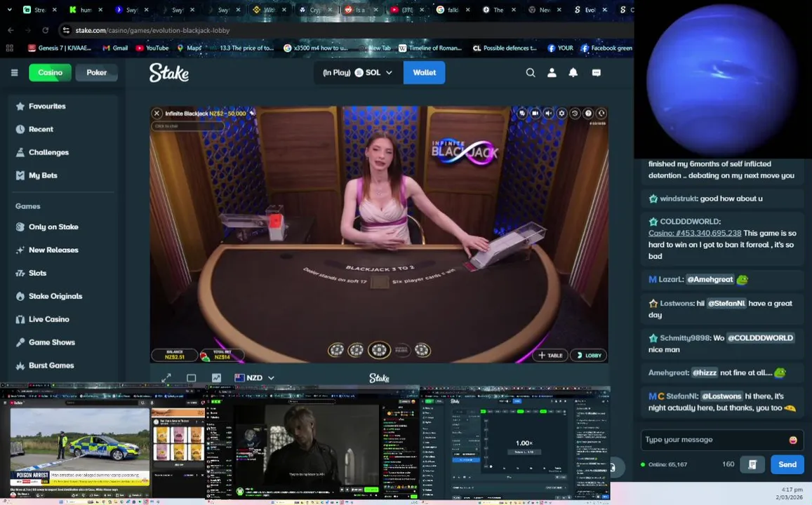Open the Stake search icon
Screen dimensions: 812x505
pos(531,73)
